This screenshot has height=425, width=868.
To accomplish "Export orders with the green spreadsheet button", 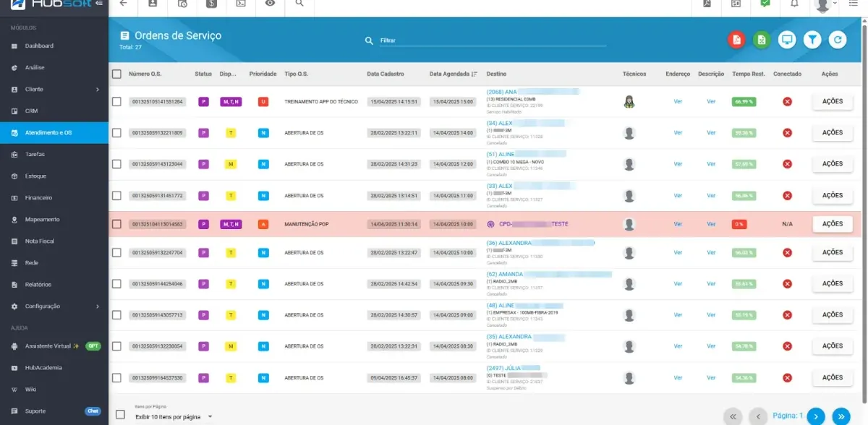I will coord(762,40).
